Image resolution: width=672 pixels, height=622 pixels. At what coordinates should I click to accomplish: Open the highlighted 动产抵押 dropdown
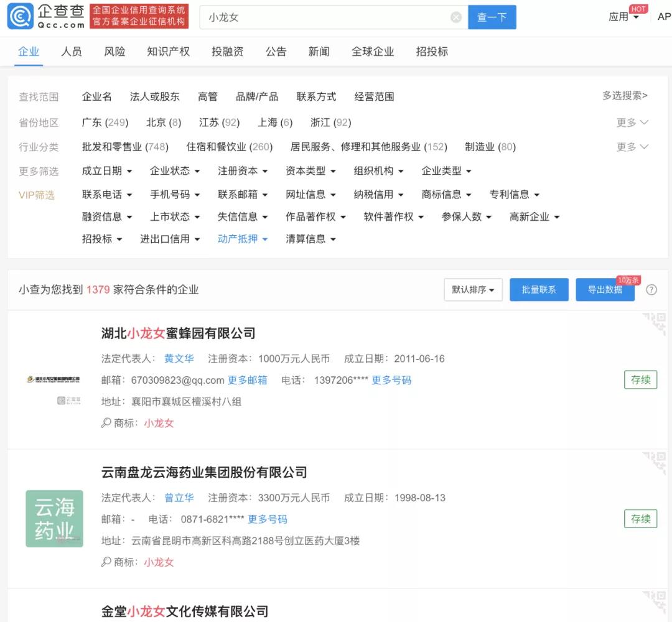(x=243, y=239)
